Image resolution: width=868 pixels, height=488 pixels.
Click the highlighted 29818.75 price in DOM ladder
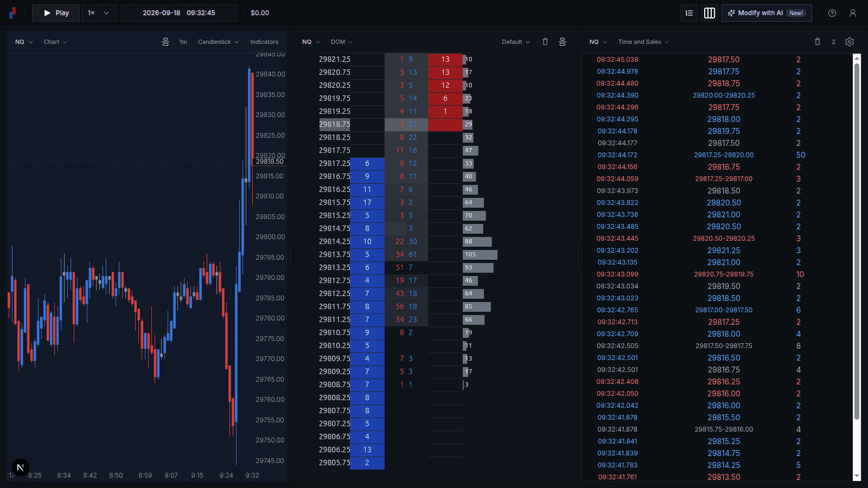(335, 124)
